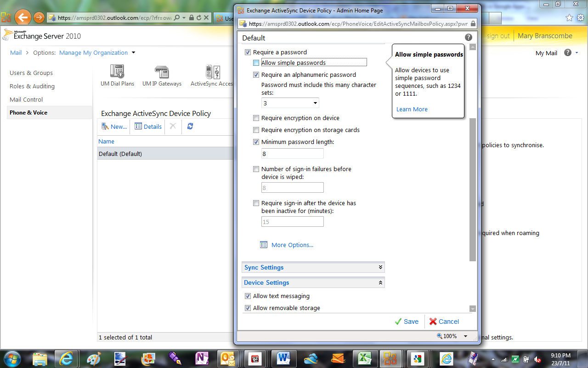Collapse the Device Settings section
Screen dimensions: 588x368
tap(313, 282)
